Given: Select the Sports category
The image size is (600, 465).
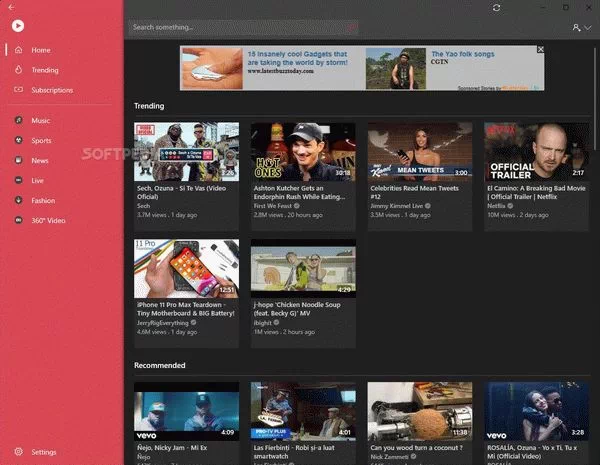Looking at the screenshot, I should coord(41,141).
